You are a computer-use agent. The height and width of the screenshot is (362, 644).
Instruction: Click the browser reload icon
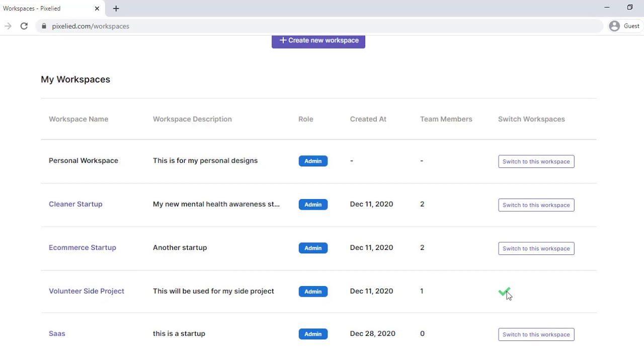(24, 26)
